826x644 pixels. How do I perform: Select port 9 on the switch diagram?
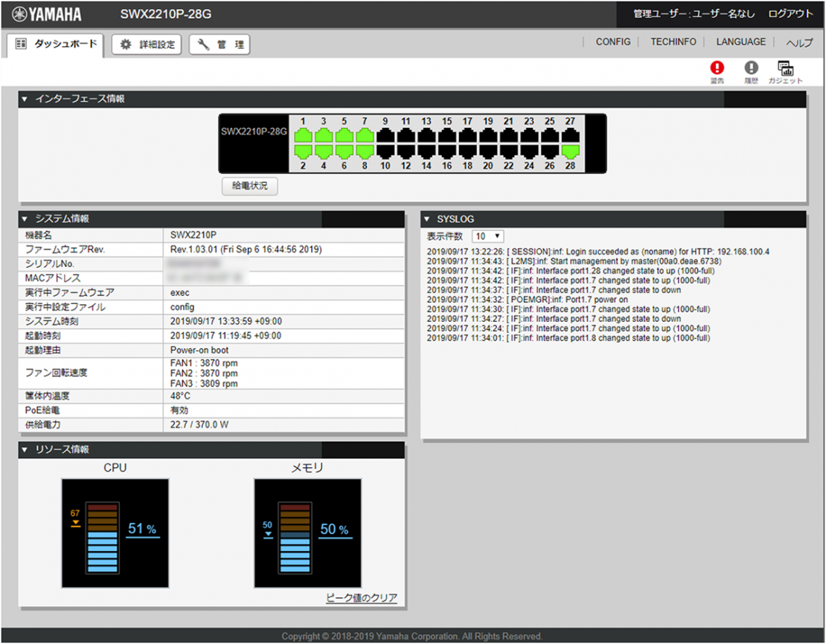click(x=386, y=136)
